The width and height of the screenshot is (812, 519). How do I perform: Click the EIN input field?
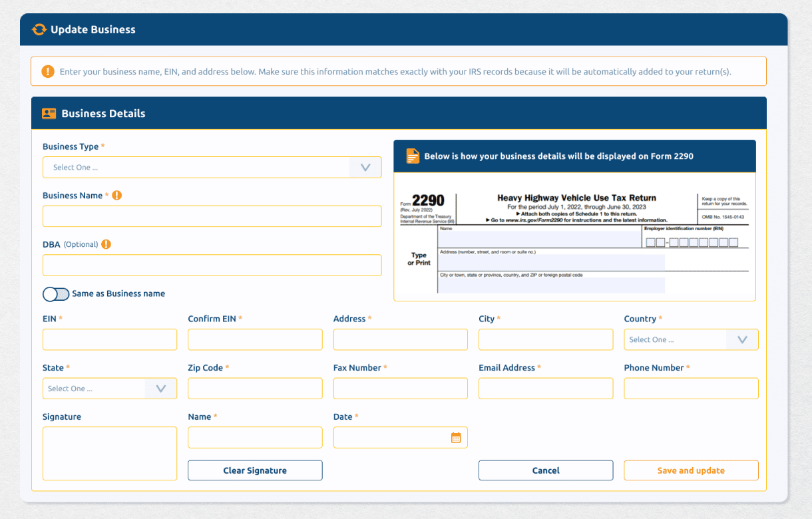[x=110, y=340]
